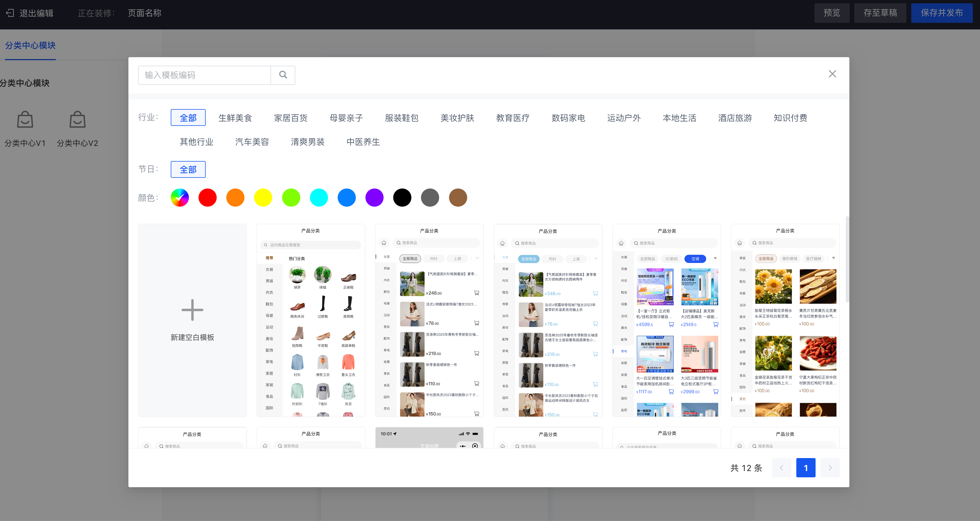Filter templates by 生鲜美食 industry

click(x=235, y=118)
